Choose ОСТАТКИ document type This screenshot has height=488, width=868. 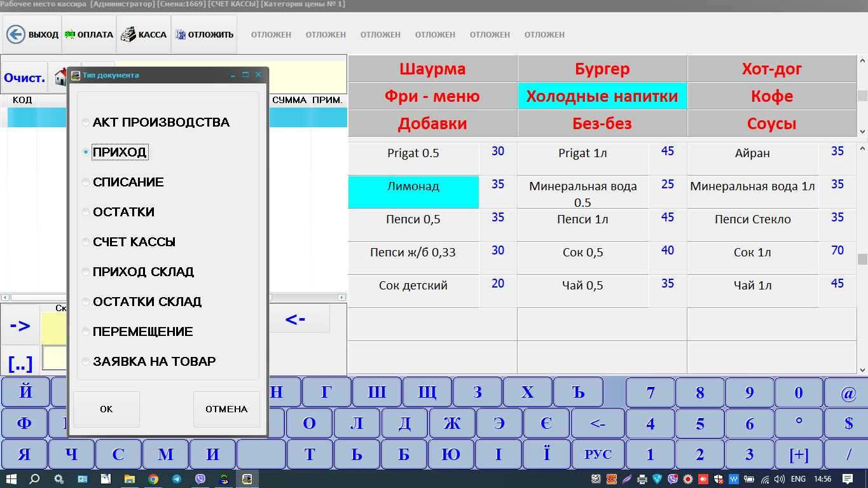118,212
